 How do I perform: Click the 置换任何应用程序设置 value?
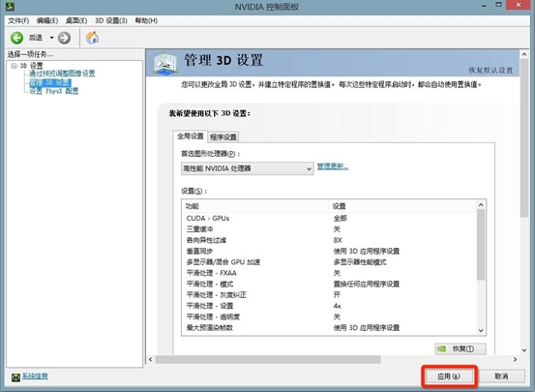367,284
